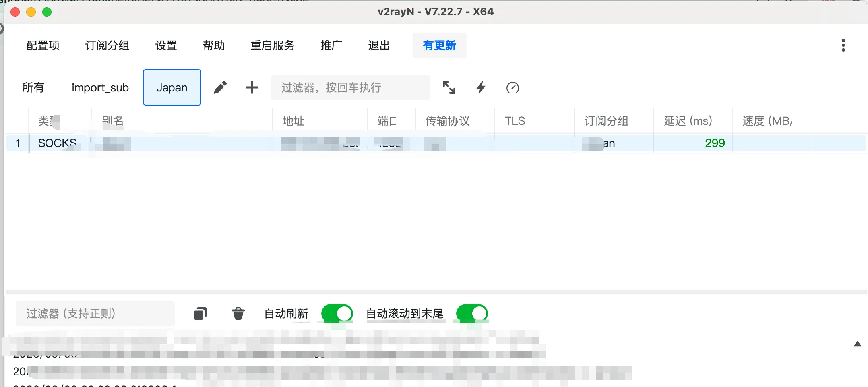Toggle the 自动滚动到末尾 switch

(x=472, y=313)
